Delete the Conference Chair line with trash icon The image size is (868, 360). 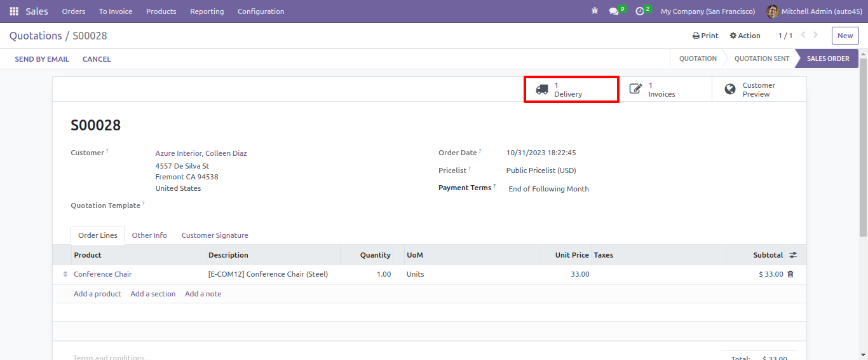(x=790, y=274)
